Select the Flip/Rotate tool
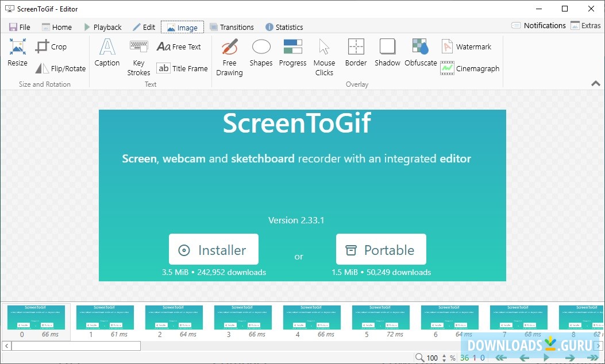605x364 pixels. [x=60, y=68]
